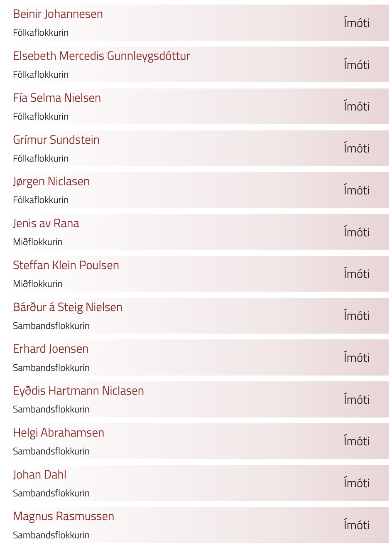Select Helgi Abrahamsen's name link
This screenshot has height=550, width=392.
click(x=59, y=433)
